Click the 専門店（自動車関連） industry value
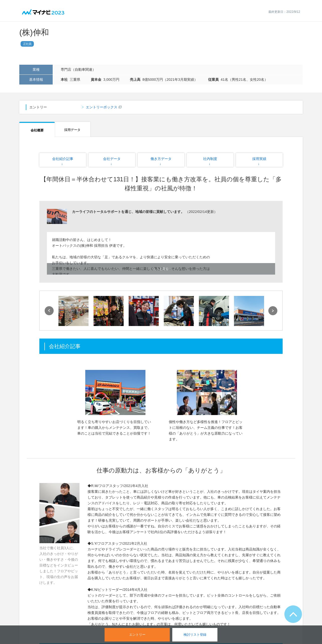 tap(78, 69)
